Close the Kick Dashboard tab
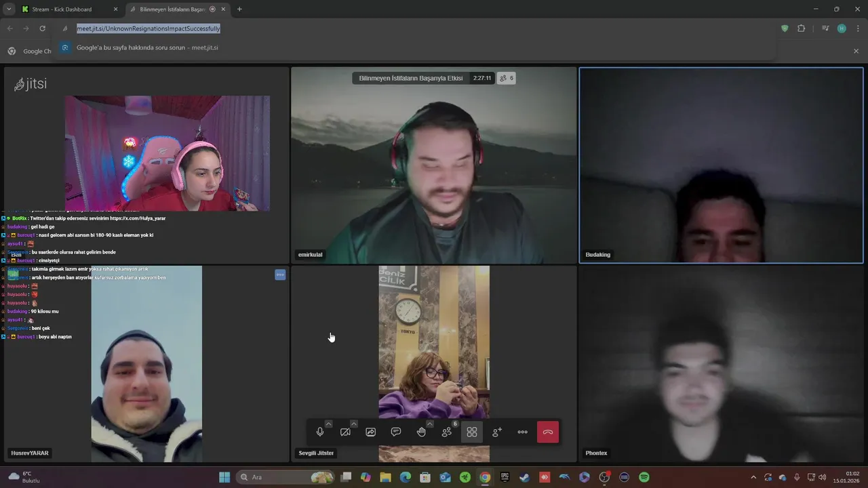 [x=115, y=9]
